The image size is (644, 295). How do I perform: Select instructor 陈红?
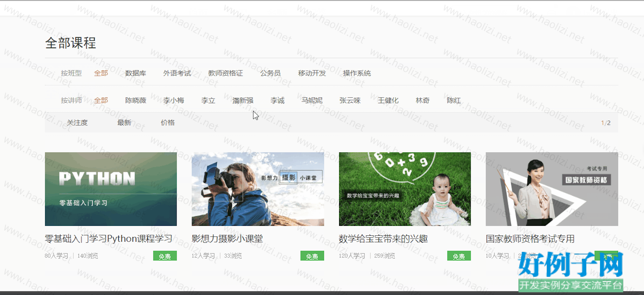454,100
